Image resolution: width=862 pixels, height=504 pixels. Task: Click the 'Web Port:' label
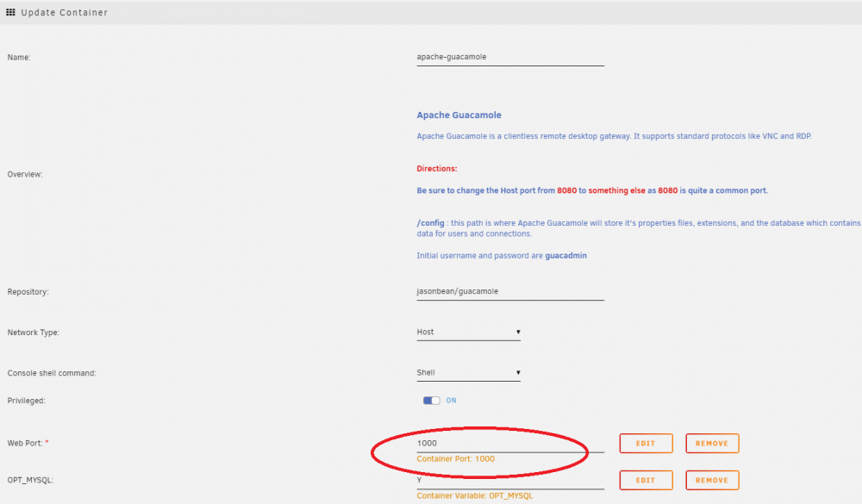point(25,443)
